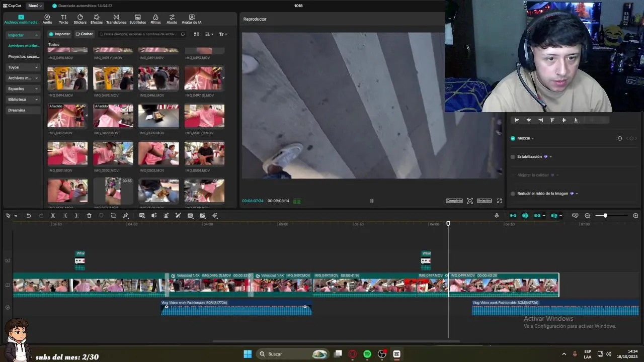Zoom out the timeline
The height and width of the screenshot is (362, 644).
pyautogui.click(x=587, y=216)
